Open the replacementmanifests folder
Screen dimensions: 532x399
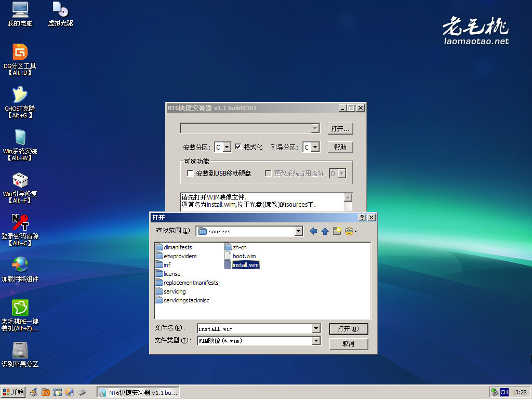[187, 282]
